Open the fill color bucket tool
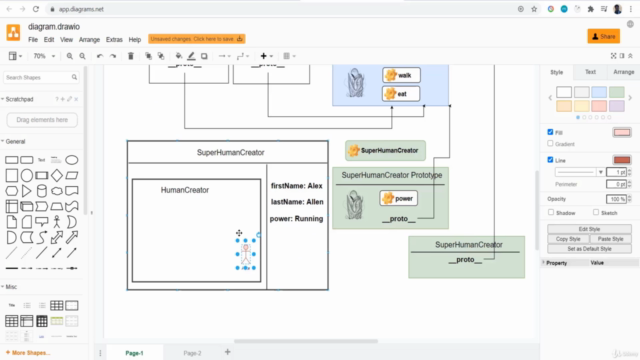This screenshot has width=640, height=360. click(179, 56)
